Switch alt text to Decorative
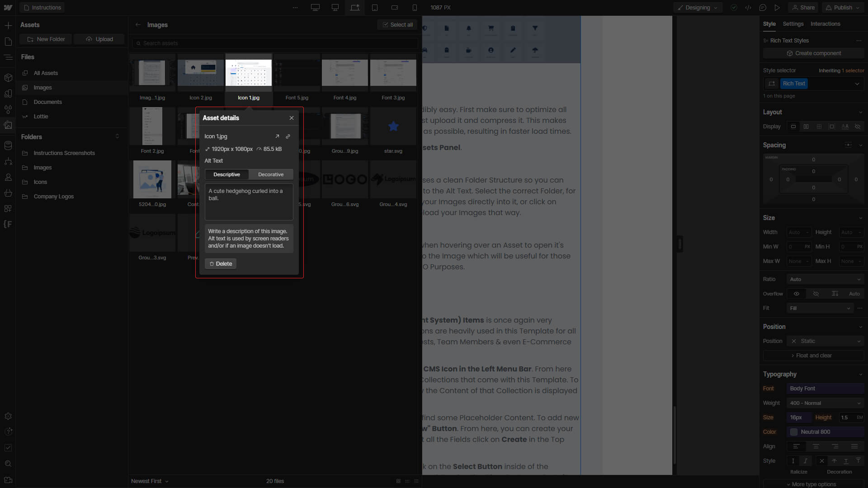Screen dimensions: 868x488 (271, 174)
